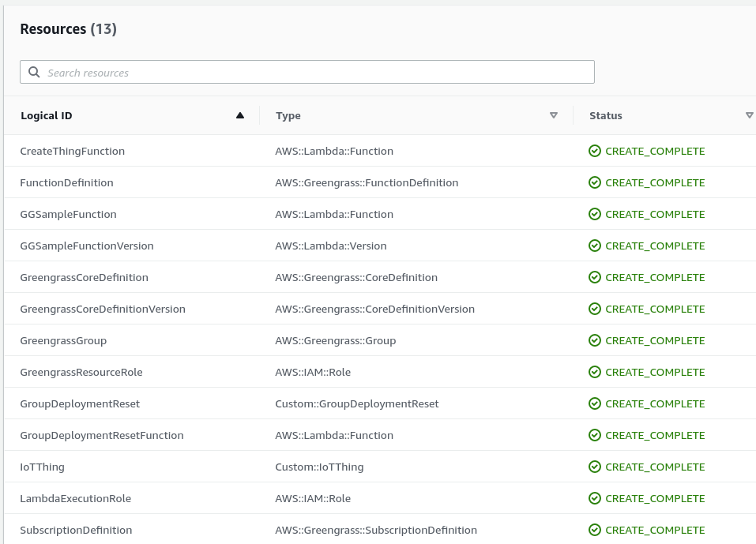Select the GreengrassCoreDefinitionVersion row
The height and width of the screenshot is (544, 756).
click(103, 309)
